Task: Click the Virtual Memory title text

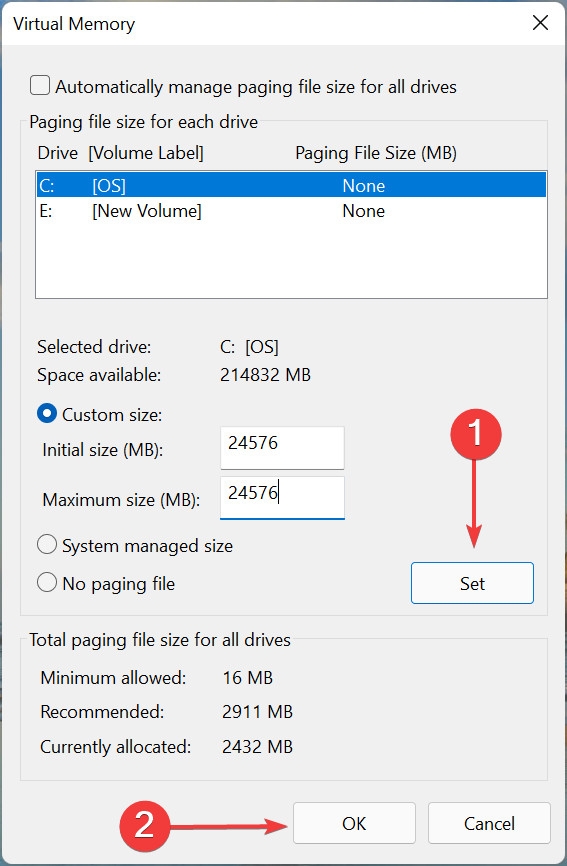Action: point(74,24)
